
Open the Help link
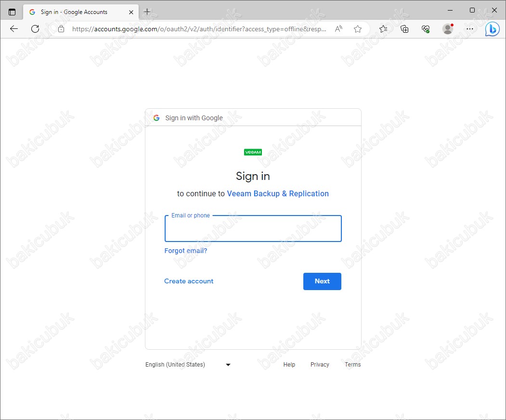tap(289, 365)
